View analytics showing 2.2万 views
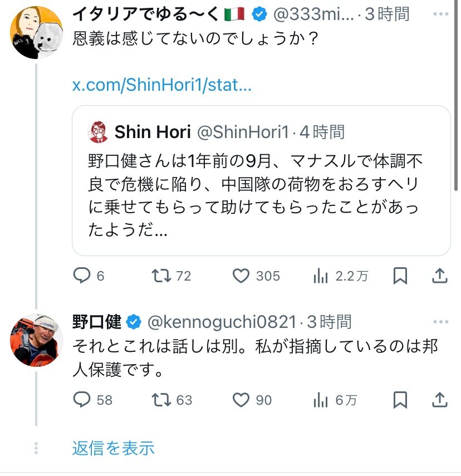 [x=320, y=276]
